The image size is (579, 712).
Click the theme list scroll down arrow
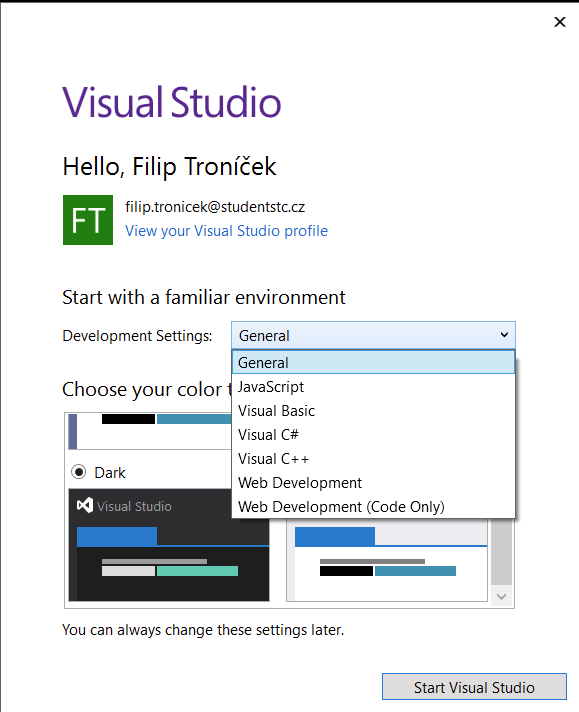click(x=501, y=596)
